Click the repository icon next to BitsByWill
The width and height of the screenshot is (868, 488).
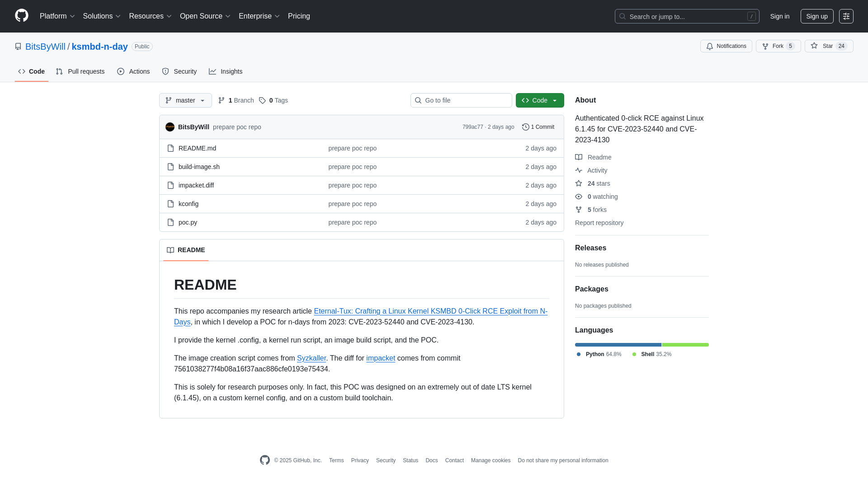coord(18,47)
